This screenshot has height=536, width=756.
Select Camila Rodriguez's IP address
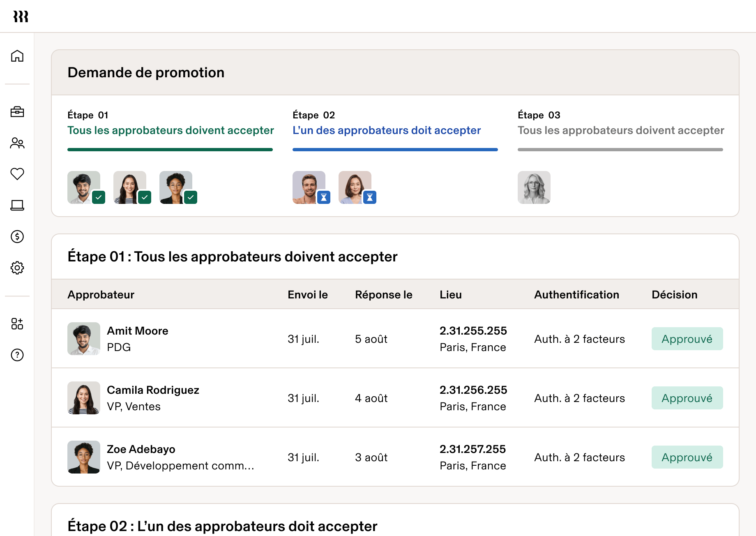[473, 390]
